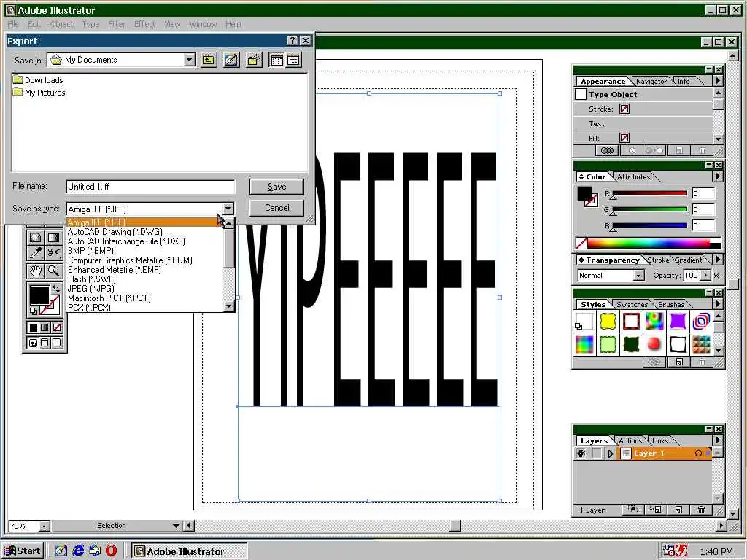The width and height of the screenshot is (747, 560).
Task: Create new folder in Export dialog
Action: coord(254,60)
